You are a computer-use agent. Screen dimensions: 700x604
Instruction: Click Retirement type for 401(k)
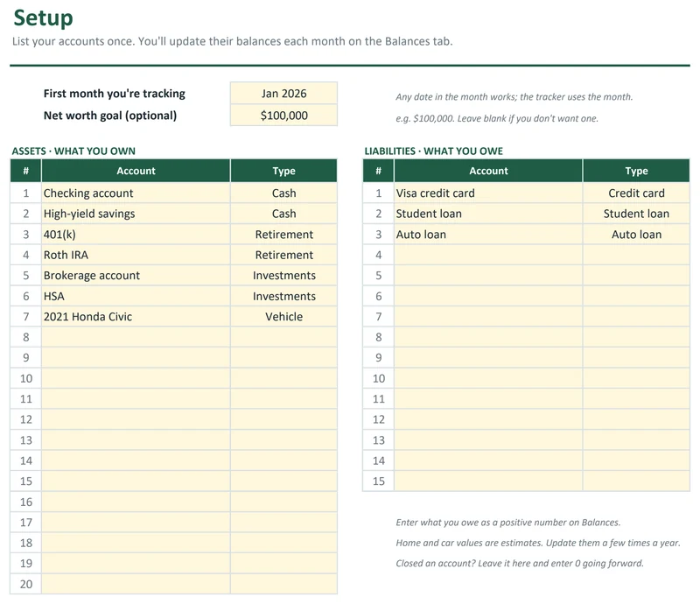[x=283, y=234]
